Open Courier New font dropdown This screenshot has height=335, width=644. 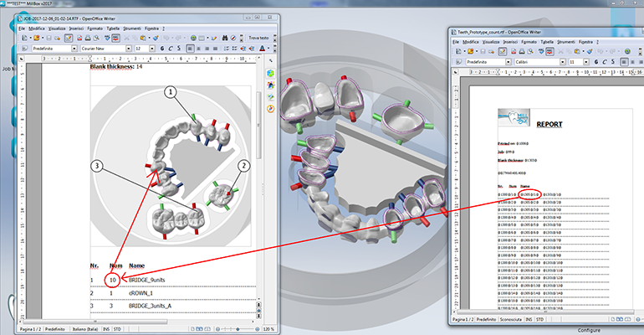pos(129,49)
